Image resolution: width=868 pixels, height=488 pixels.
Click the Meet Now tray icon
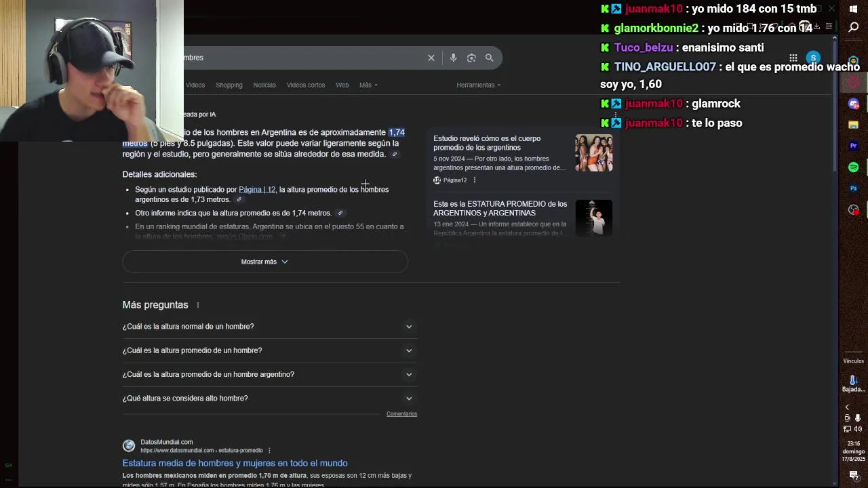point(848,418)
